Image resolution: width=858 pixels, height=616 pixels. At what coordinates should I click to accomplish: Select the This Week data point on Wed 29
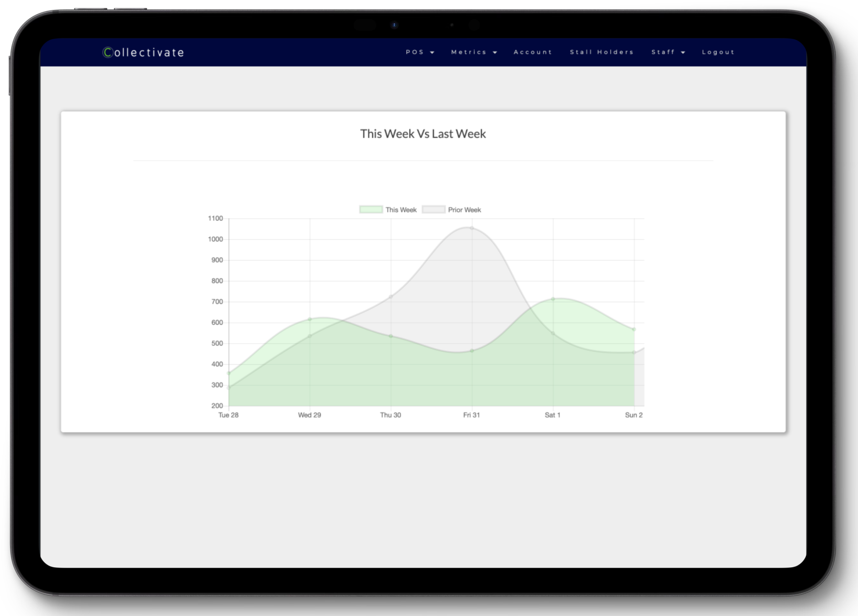pyautogui.click(x=310, y=319)
